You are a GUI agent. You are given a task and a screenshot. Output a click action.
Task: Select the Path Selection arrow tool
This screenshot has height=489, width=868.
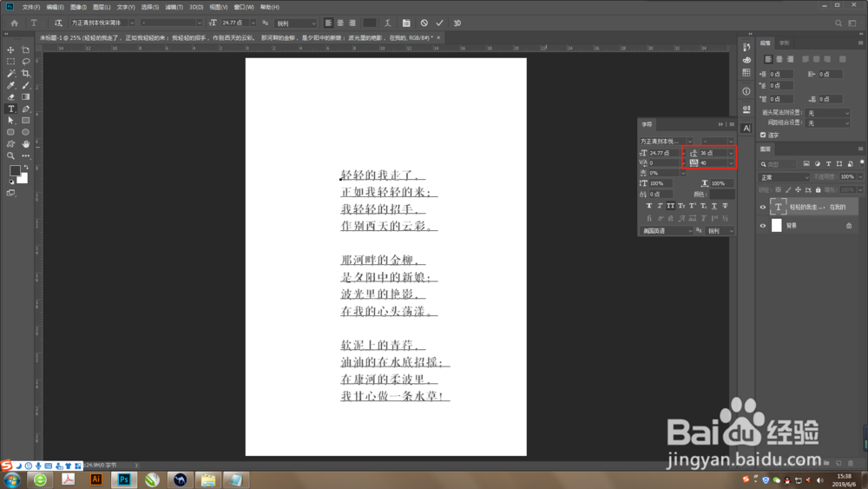click(x=10, y=120)
